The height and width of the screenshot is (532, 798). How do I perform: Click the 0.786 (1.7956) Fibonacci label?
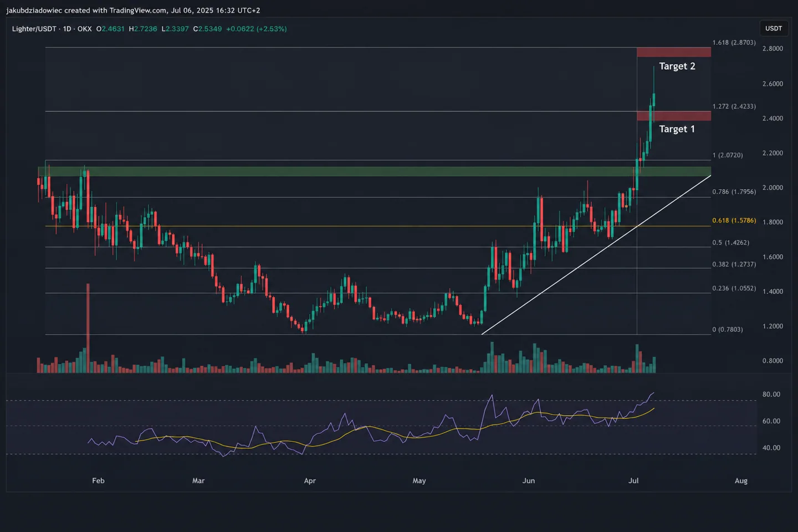(x=734, y=192)
